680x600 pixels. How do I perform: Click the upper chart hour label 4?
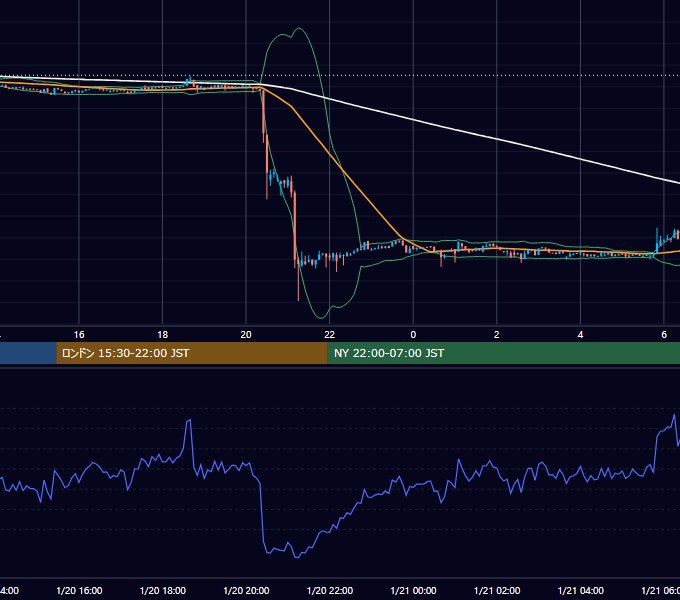click(x=580, y=335)
